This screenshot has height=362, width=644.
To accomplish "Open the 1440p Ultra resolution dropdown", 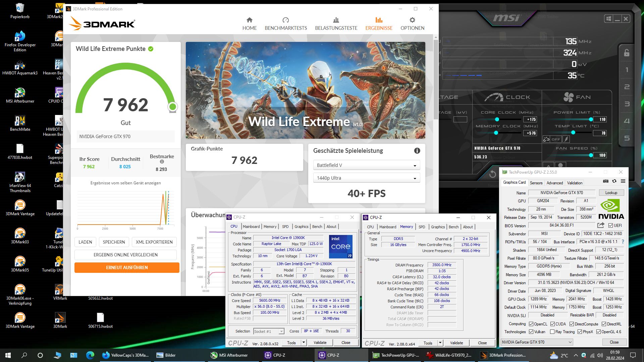I will pyautogui.click(x=367, y=178).
